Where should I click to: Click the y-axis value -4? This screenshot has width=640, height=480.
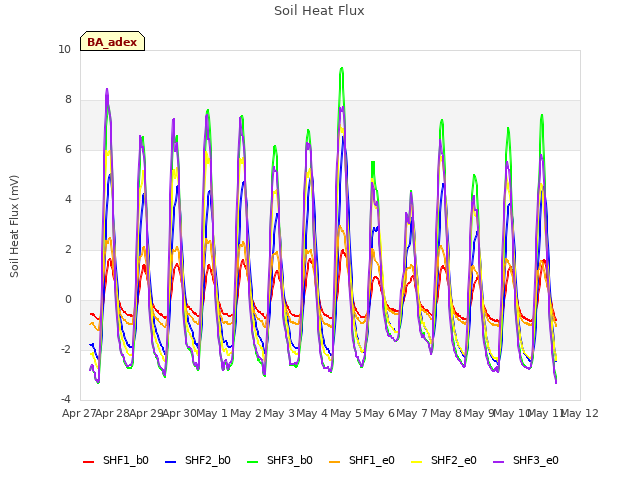click(65, 400)
